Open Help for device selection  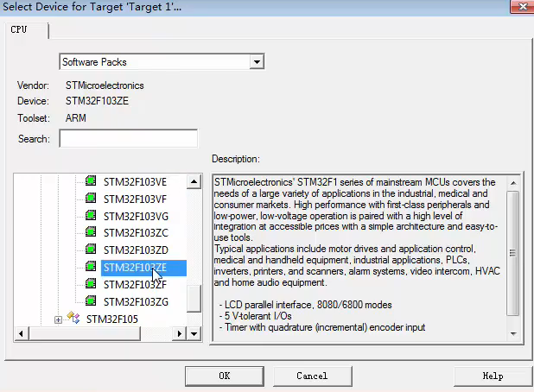493,376
